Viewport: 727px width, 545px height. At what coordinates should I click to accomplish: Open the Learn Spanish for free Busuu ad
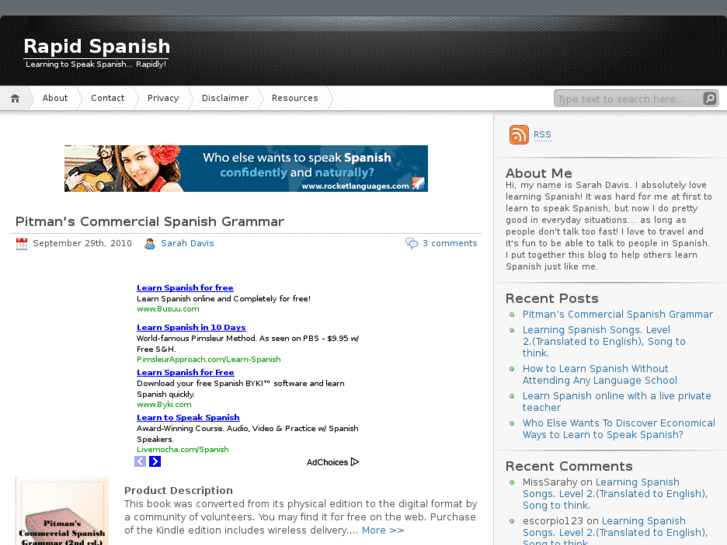[185, 288]
